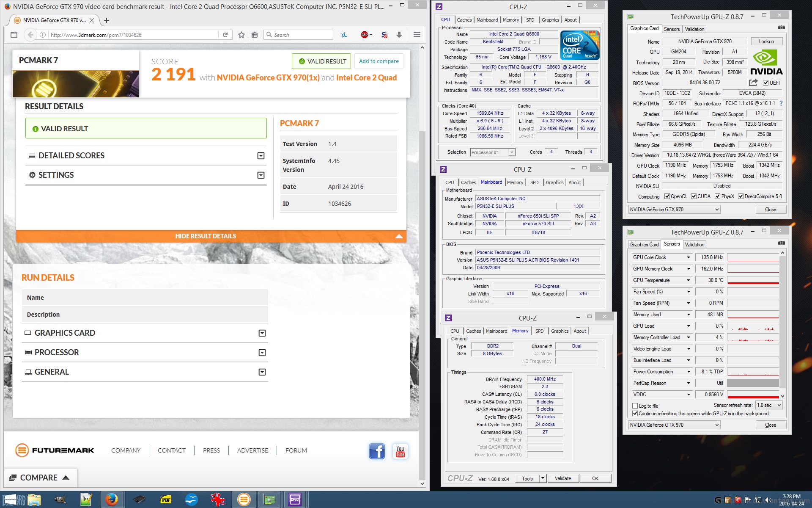Click the Bus Interface question mark in GPU-Z
812x508 pixels.
pos(781,103)
